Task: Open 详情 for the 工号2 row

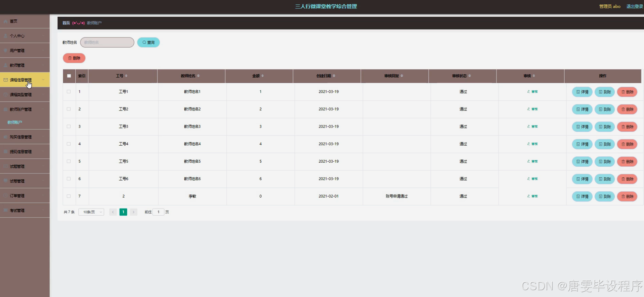Action: [582, 109]
